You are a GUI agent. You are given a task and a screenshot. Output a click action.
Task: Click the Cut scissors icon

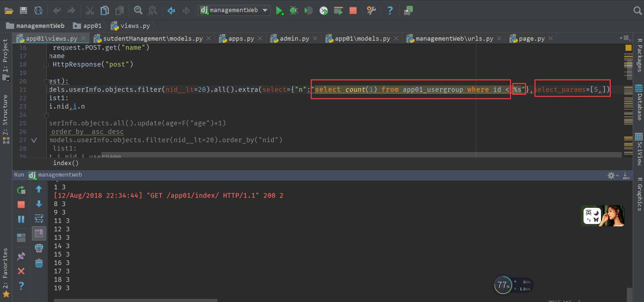click(x=90, y=11)
